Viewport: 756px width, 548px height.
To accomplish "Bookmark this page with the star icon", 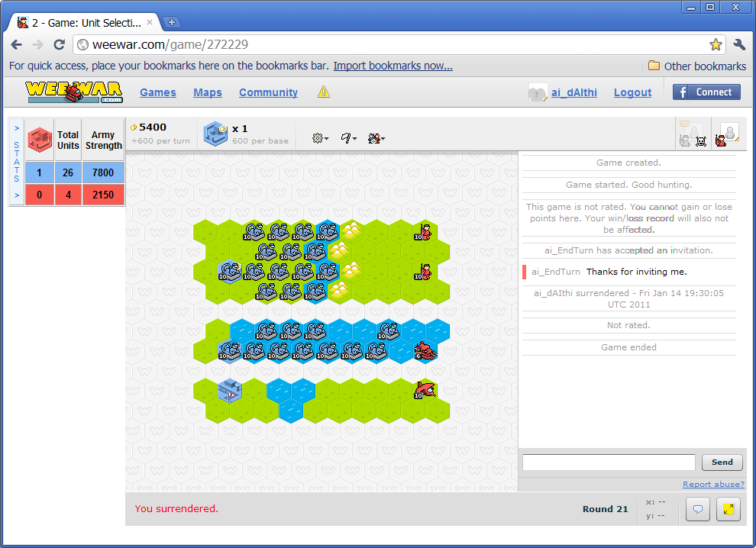I will (716, 45).
